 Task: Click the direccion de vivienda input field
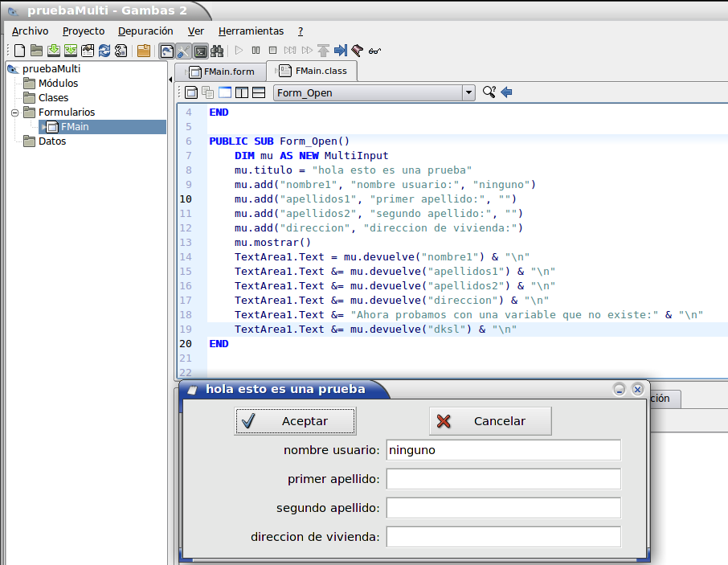503,537
